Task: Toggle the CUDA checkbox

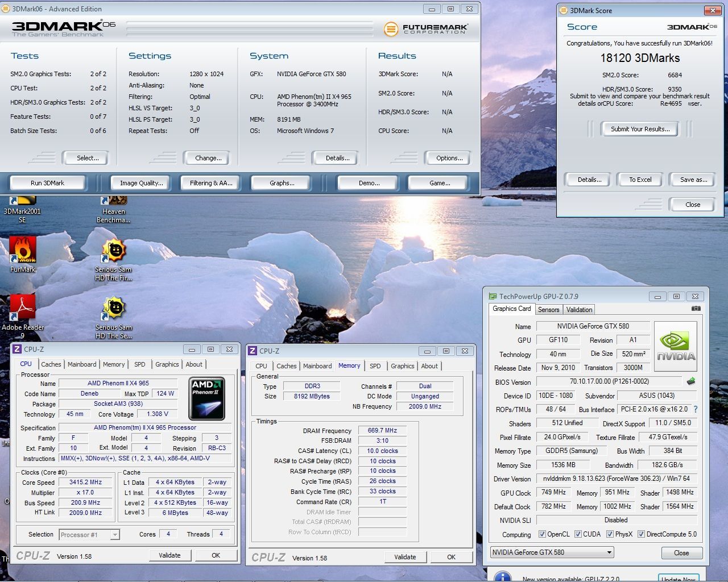Action: [x=577, y=534]
